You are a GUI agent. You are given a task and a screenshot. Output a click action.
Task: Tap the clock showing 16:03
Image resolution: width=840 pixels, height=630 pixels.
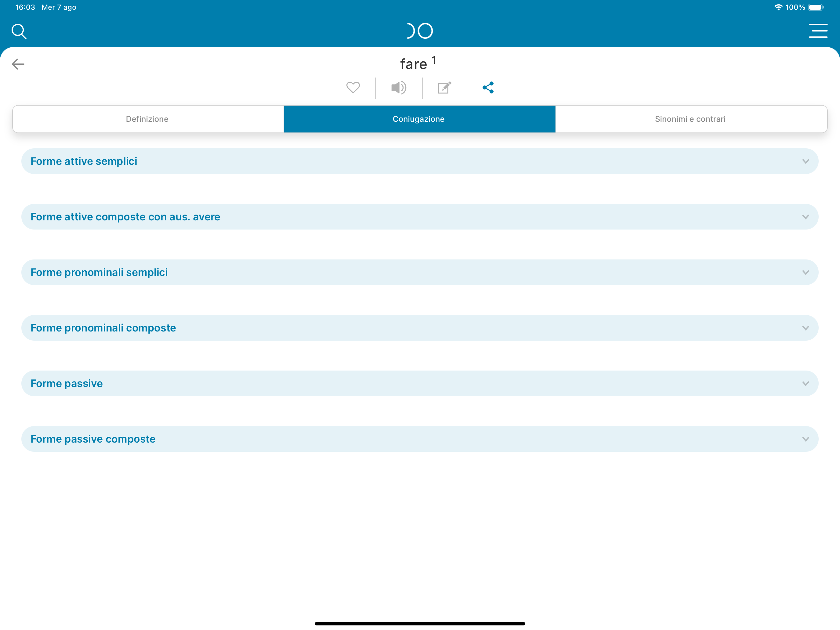click(x=25, y=7)
